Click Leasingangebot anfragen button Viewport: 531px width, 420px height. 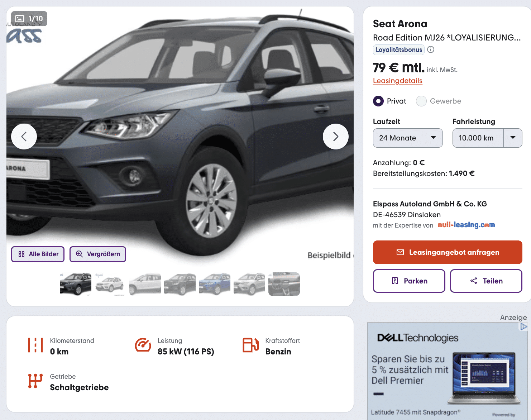pyautogui.click(x=448, y=252)
